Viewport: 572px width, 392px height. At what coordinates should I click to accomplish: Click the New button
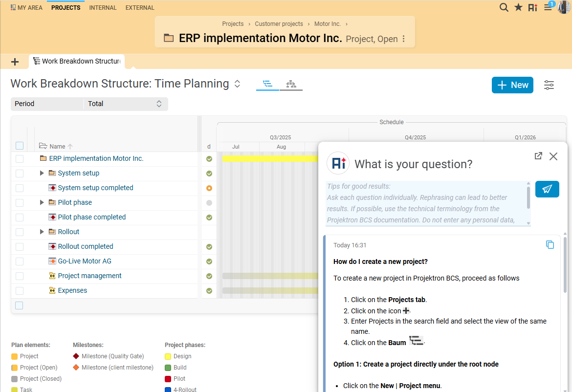(x=512, y=85)
